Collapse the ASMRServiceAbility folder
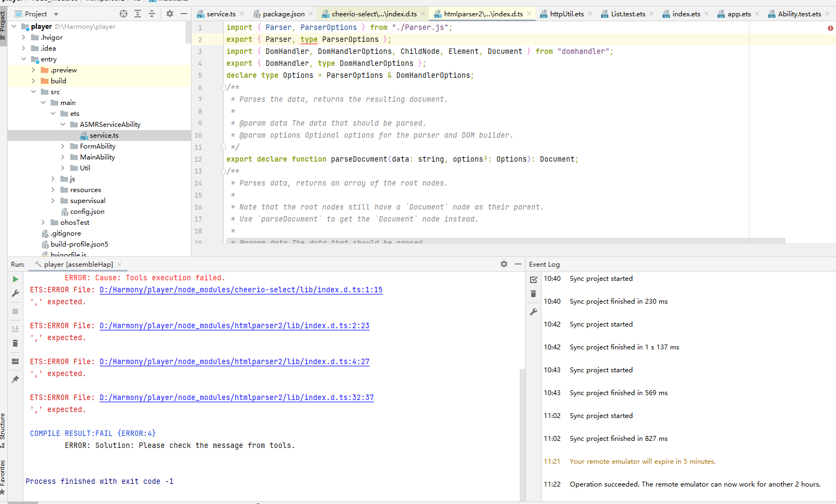The width and height of the screenshot is (836, 504). tap(63, 125)
